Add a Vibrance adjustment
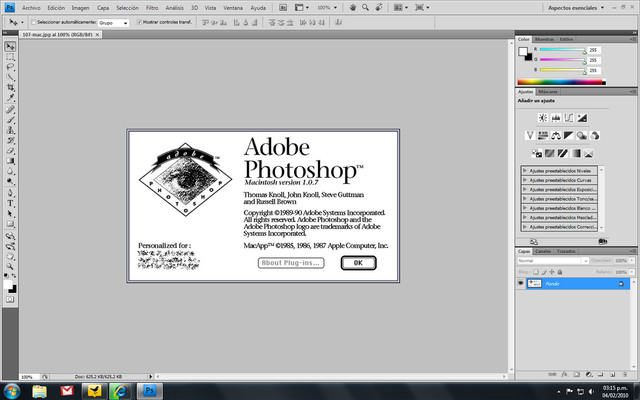 click(530, 136)
